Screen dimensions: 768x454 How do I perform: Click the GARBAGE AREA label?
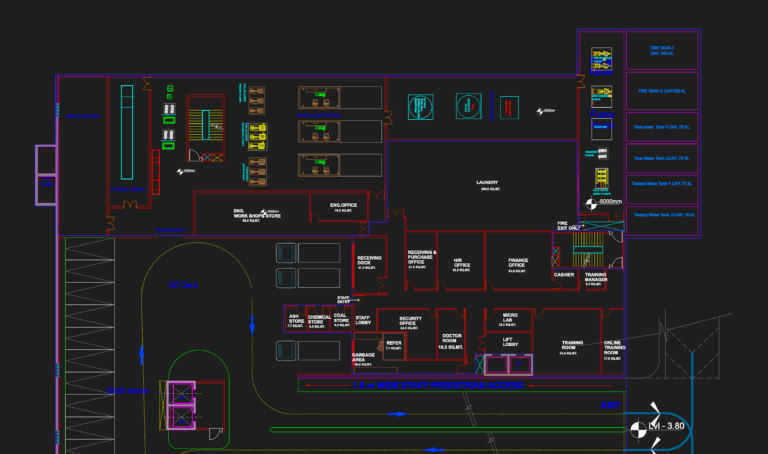coord(363,359)
